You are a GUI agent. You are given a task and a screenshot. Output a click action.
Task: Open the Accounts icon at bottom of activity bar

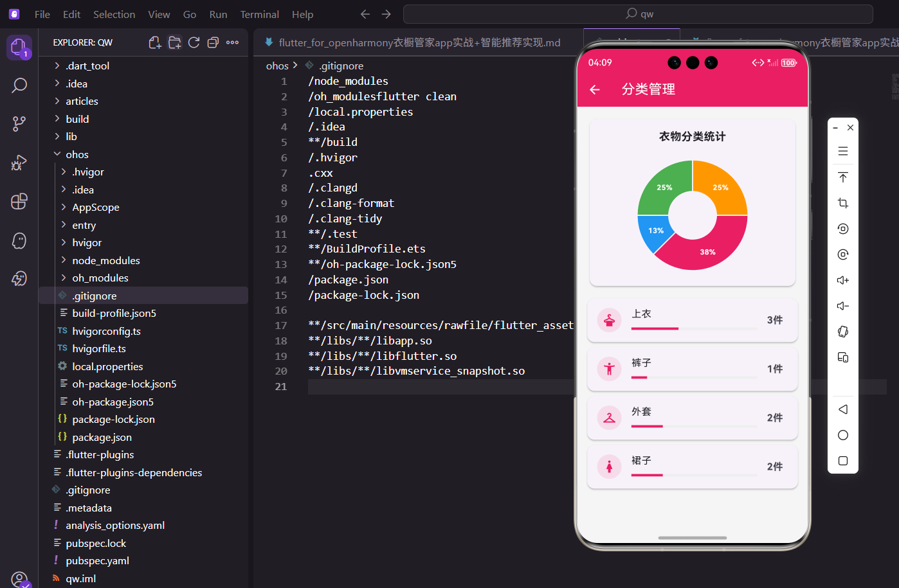[x=19, y=579]
